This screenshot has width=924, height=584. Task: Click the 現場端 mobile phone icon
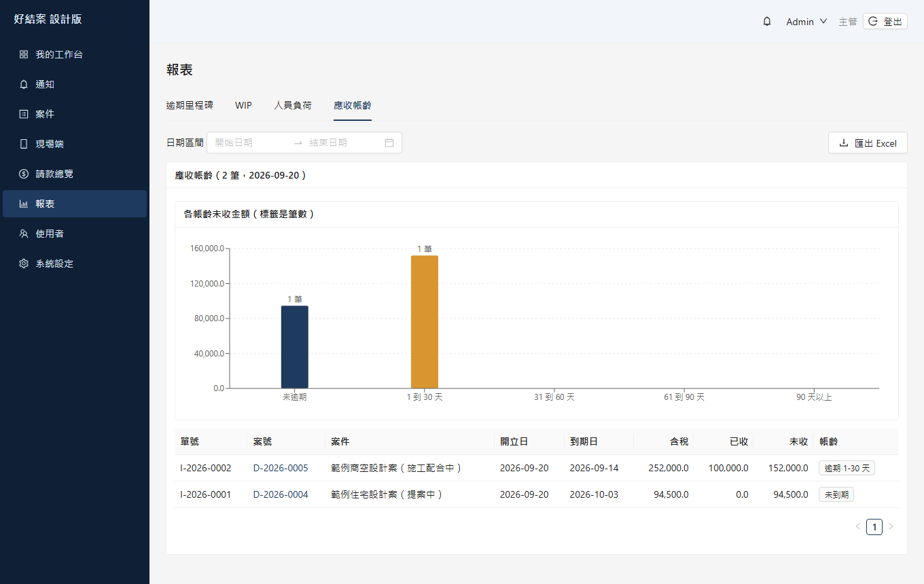[x=24, y=144]
